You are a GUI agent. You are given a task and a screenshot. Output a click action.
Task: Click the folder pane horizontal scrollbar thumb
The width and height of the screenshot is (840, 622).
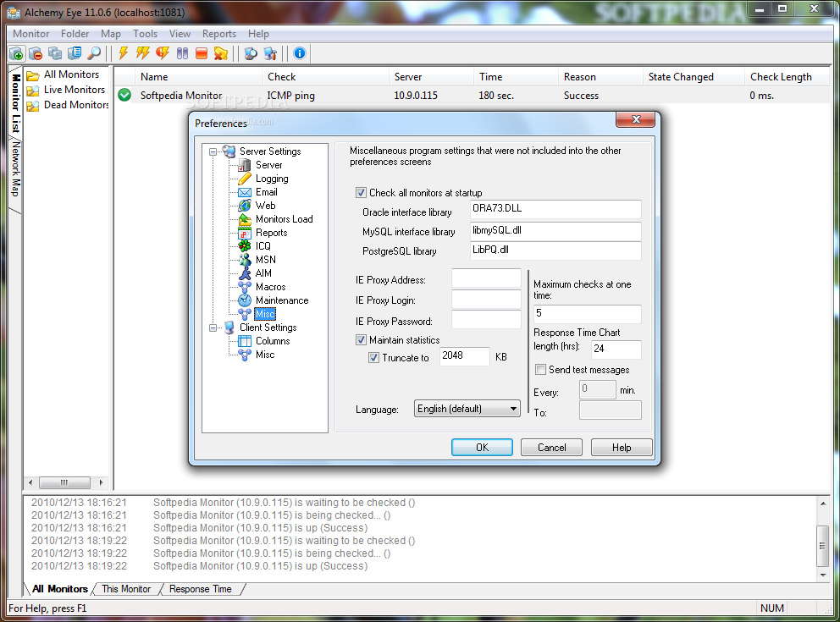coord(65,483)
